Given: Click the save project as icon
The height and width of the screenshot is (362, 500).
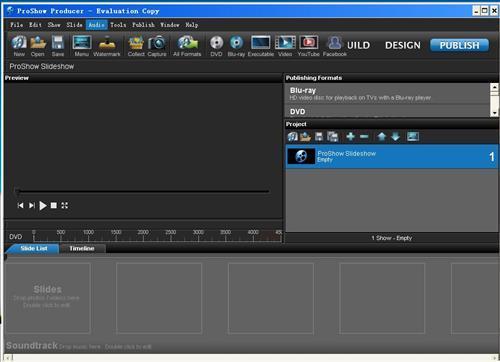Looking at the screenshot, I should click(x=332, y=136).
